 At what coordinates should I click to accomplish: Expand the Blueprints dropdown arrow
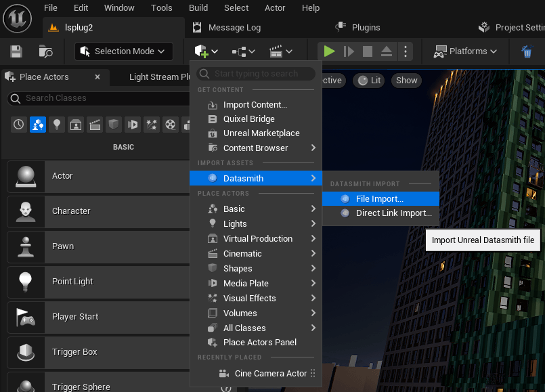pos(252,51)
